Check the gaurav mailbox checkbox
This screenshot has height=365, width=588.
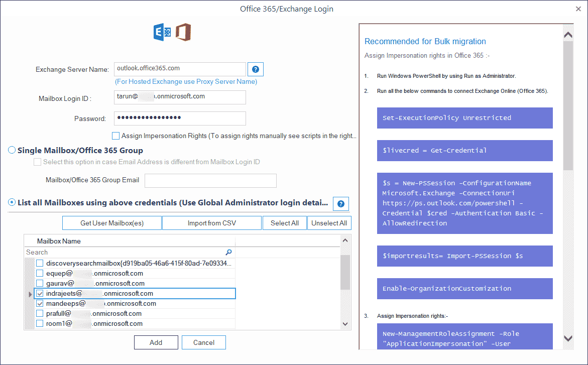coord(40,283)
